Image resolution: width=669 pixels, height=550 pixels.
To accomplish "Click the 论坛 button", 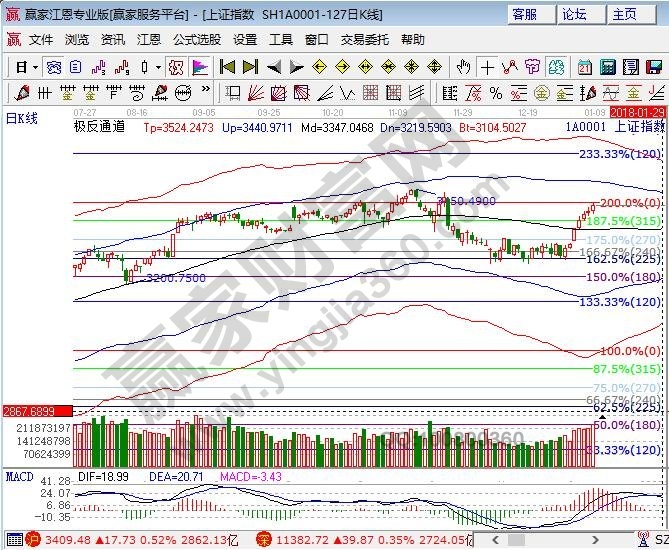I will pyautogui.click(x=574, y=14).
